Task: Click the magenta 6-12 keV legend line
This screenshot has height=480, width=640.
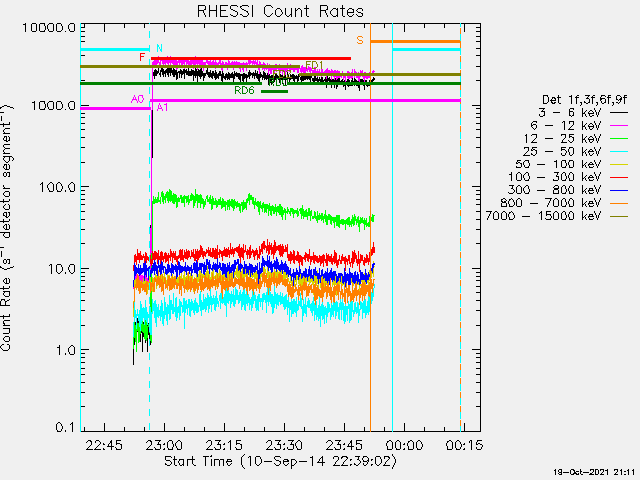Action: point(619,126)
